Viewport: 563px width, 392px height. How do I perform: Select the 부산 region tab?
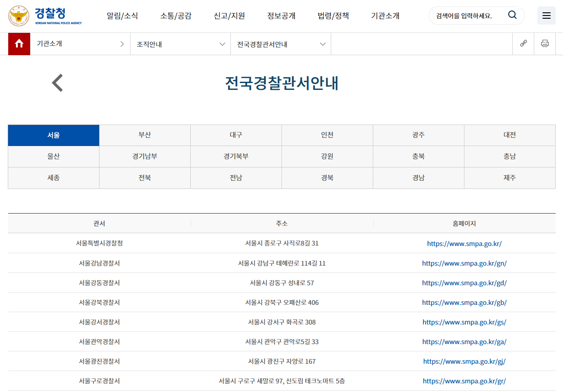click(x=145, y=135)
